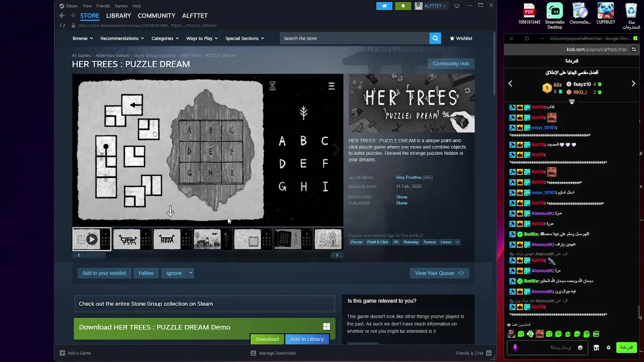Open the Ignore button dropdown arrow
Viewport: 644px width, 362px height.
(190, 273)
